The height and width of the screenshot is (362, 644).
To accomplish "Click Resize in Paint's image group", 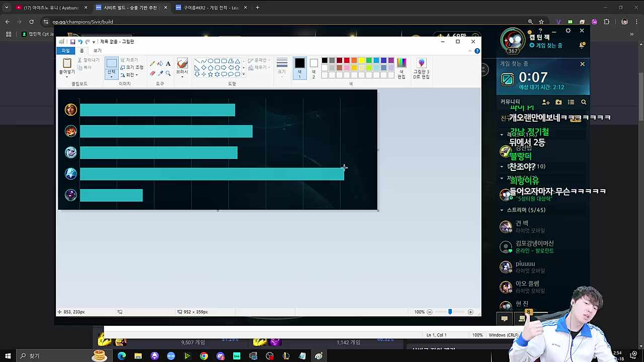I will (x=131, y=67).
